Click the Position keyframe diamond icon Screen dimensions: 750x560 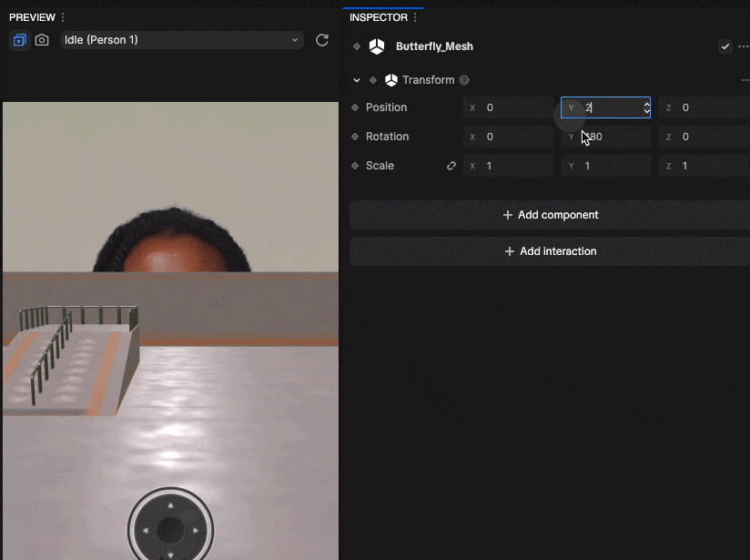[356, 107]
